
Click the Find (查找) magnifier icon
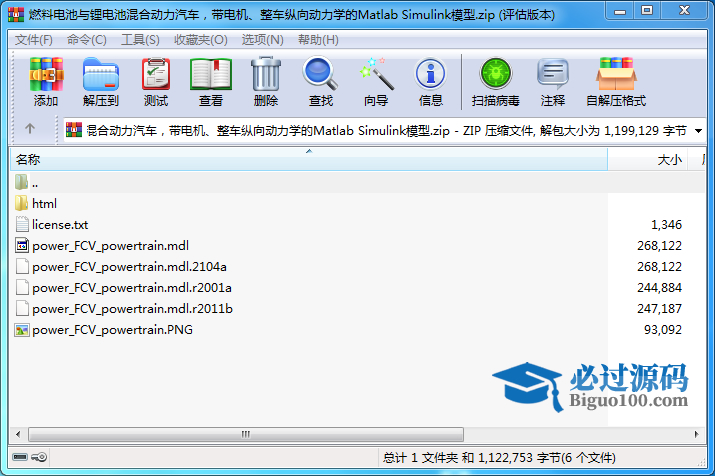pyautogui.click(x=321, y=73)
